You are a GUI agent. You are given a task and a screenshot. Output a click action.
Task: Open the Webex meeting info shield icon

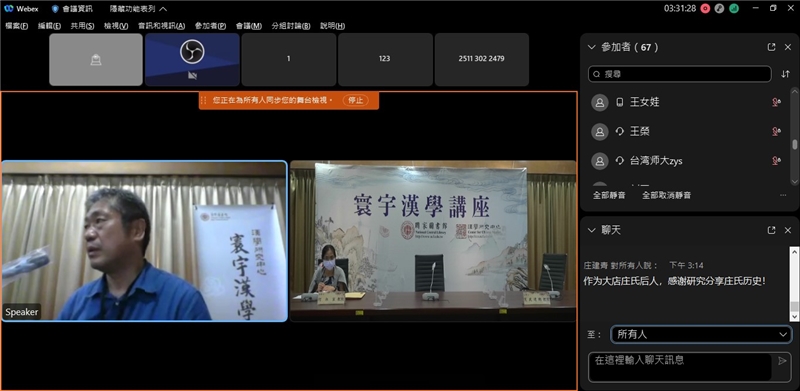55,9
